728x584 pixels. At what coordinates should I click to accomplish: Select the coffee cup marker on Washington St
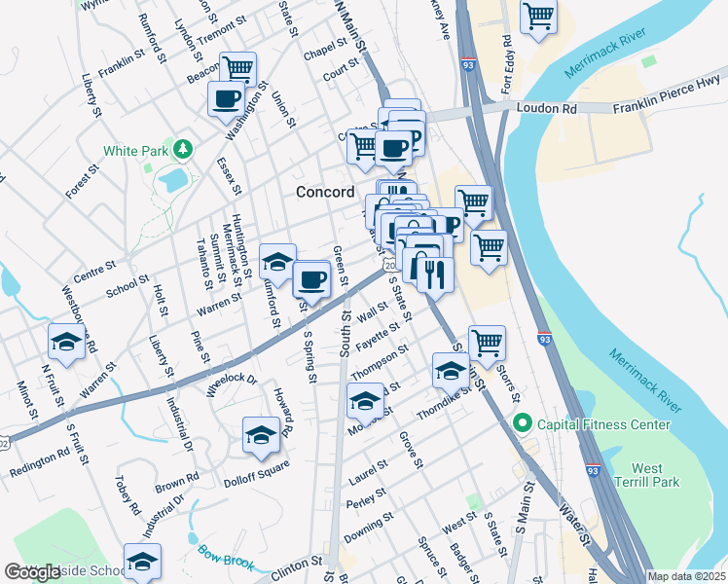click(226, 102)
